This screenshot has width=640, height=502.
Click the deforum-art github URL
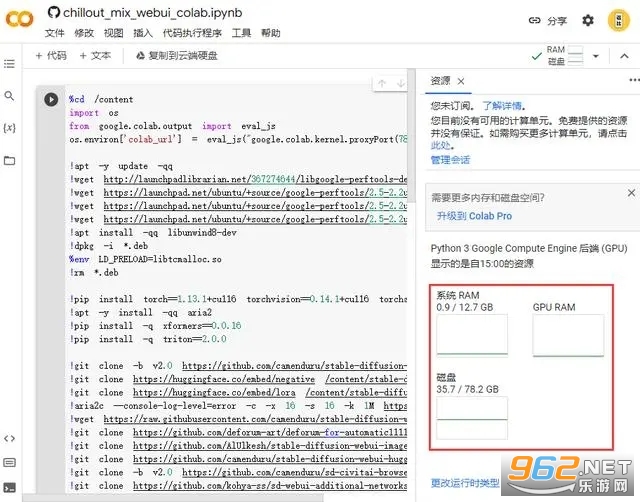click(x=269, y=433)
